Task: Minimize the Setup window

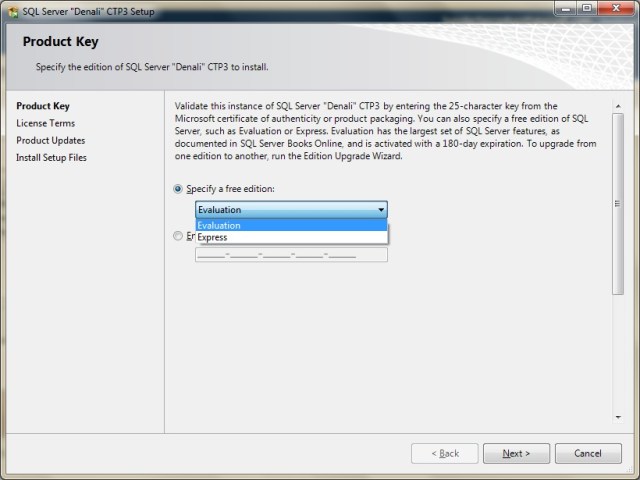Action: pyautogui.click(x=561, y=8)
